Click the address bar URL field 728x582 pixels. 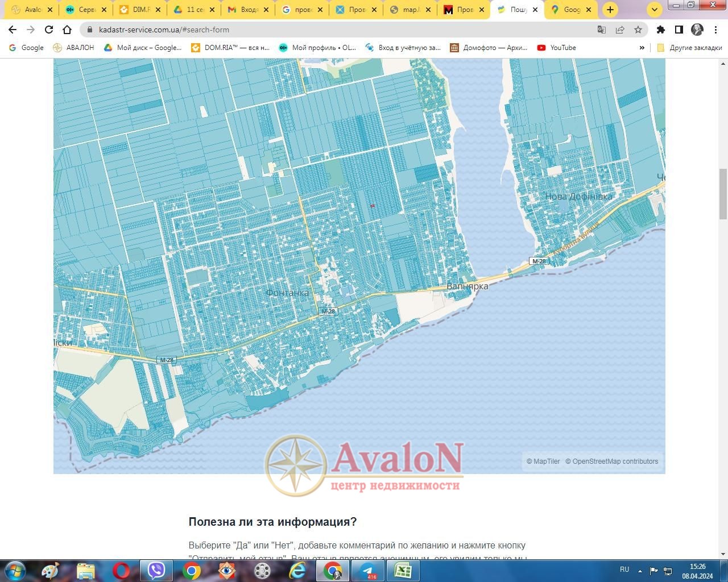click(341, 30)
